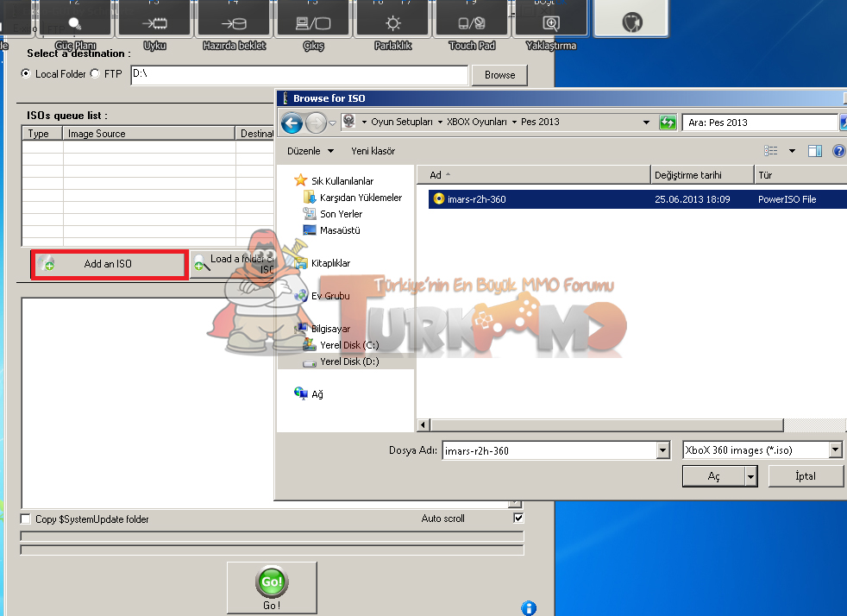Click the Browse destination button
This screenshot has width=847, height=616.
click(499, 75)
